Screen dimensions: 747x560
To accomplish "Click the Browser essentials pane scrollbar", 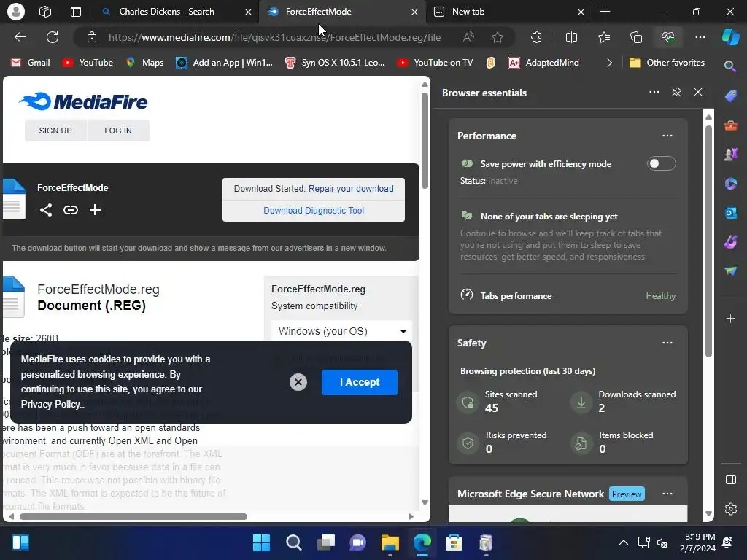I will pos(708,241).
